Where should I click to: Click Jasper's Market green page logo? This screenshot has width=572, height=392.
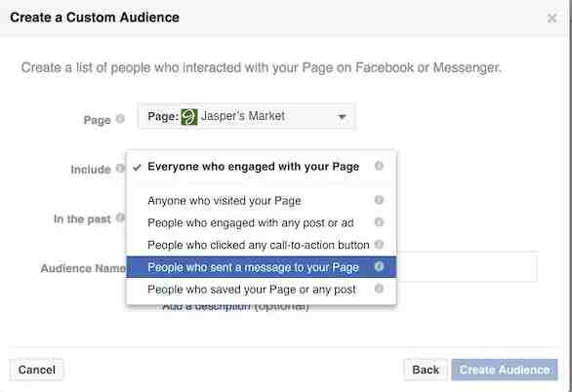click(189, 117)
